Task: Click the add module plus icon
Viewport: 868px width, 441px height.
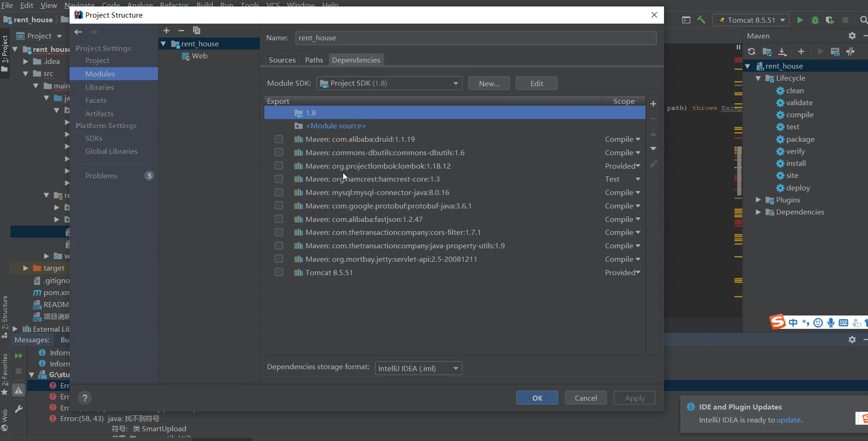Action: point(166,31)
